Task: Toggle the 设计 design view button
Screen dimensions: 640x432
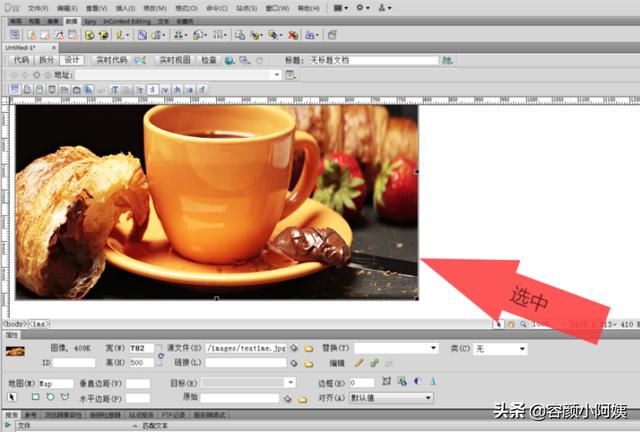Action: coord(72,60)
